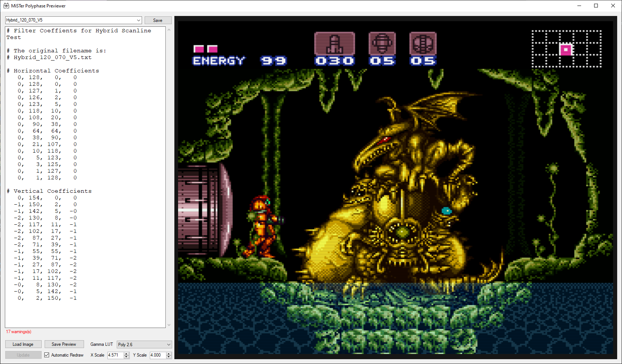Screen dimensions: 622x364
Task: Click vertical row '0, 2, 150, -1'
Action: coord(47,298)
